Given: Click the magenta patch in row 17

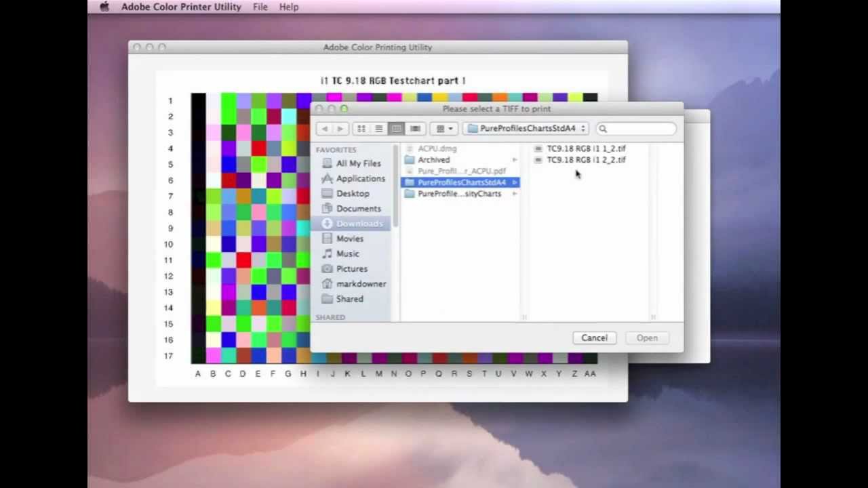Looking at the screenshot, I should (x=213, y=356).
